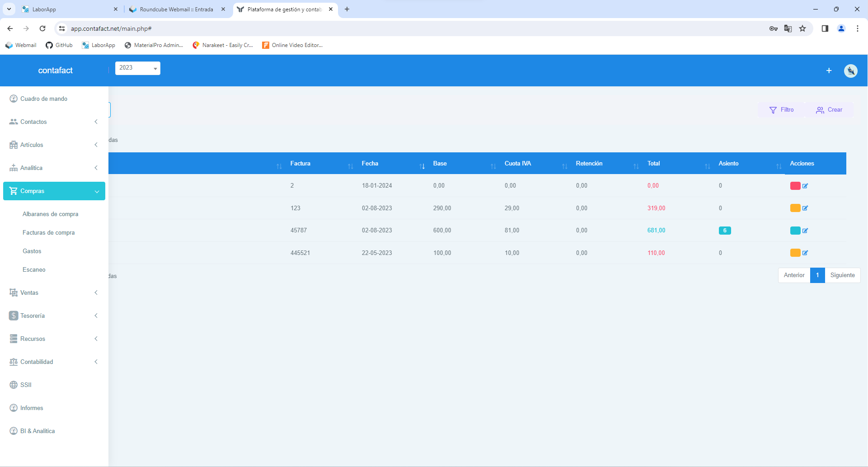This screenshot has height=467, width=868.
Task: Switch to the Roundcube Webmail tab
Action: [176, 9]
